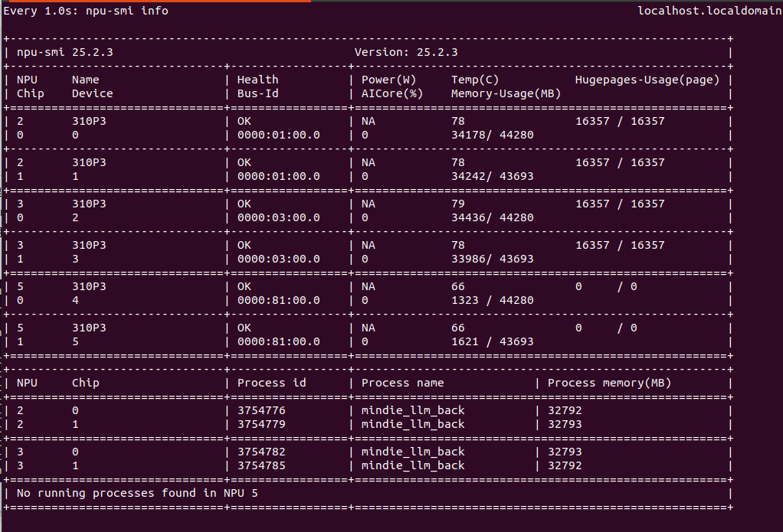The width and height of the screenshot is (783, 532).
Task: Click memory value '1323 / 44280'
Action: click(493, 301)
